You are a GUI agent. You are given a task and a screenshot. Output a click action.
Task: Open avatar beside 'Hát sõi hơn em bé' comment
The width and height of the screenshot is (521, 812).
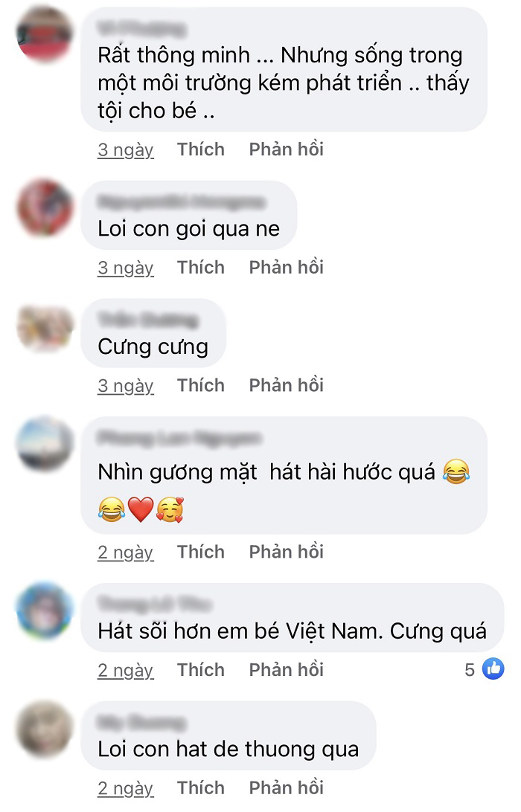tap(45, 610)
